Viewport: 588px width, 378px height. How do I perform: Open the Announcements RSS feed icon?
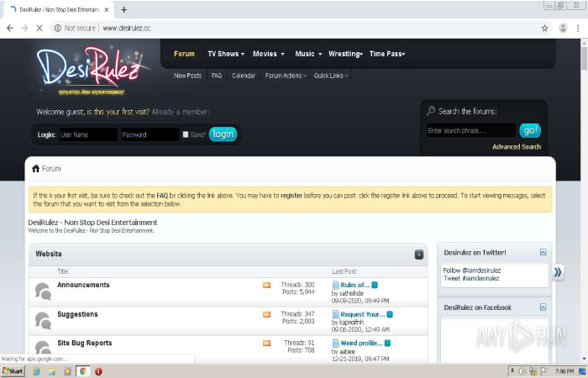(x=266, y=285)
